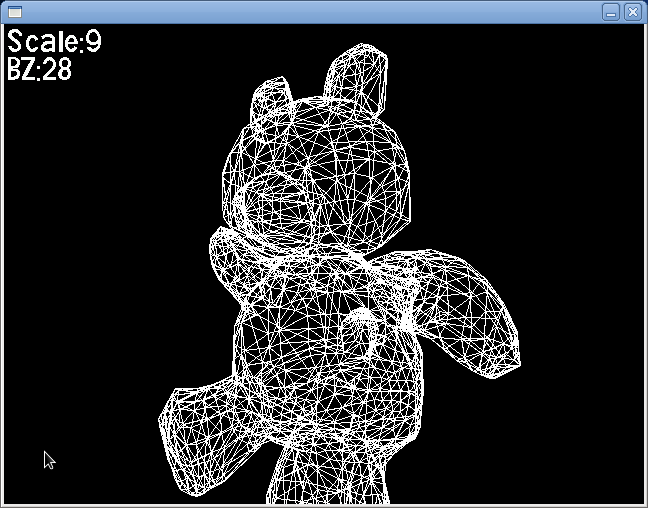
Task: Click the 'BZ:28' readout text
Action: click(40, 69)
